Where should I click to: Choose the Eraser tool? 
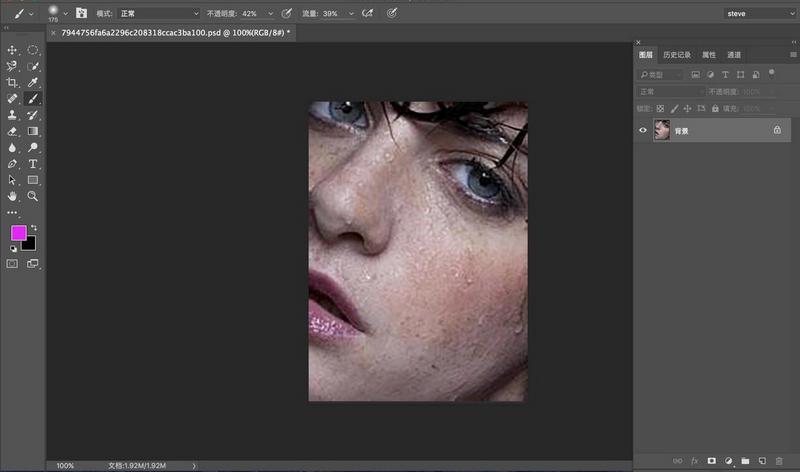(12, 131)
